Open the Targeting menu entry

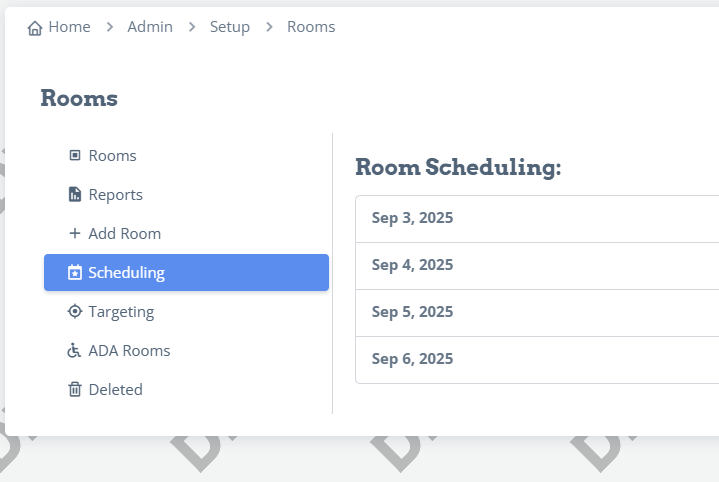click(x=186, y=311)
